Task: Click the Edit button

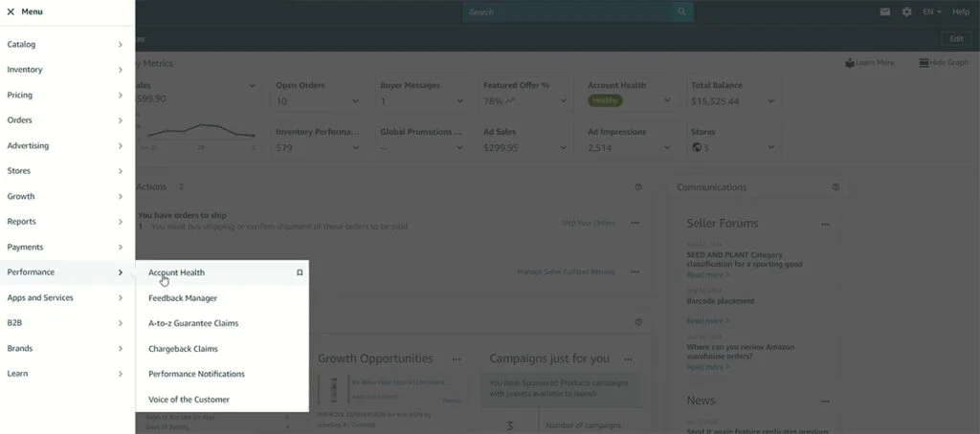Action: click(956, 39)
